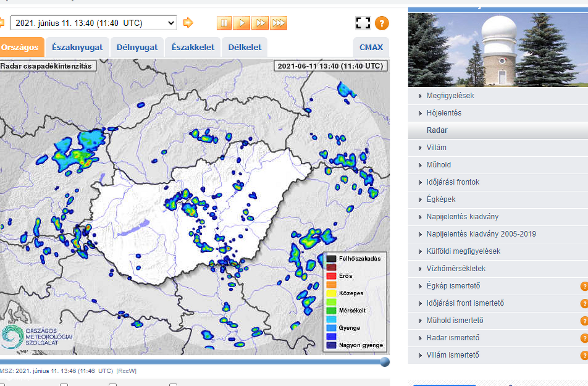Expand the arrow beside Hójelentés
Screen dimensions: 588x386
pyautogui.click(x=420, y=113)
